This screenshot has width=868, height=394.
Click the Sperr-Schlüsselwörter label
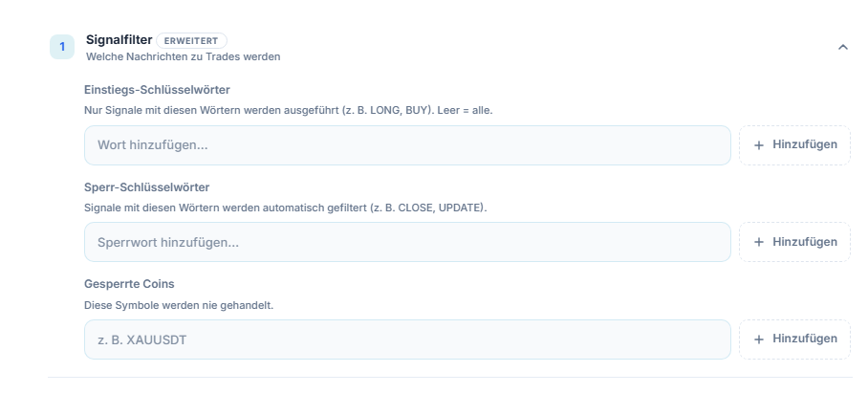(146, 187)
